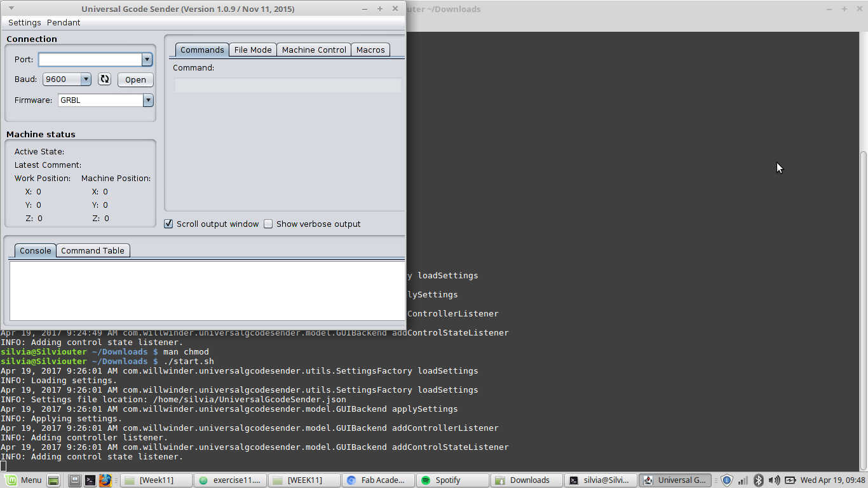Open the volume control tray icon
868x488 pixels.
[774, 480]
